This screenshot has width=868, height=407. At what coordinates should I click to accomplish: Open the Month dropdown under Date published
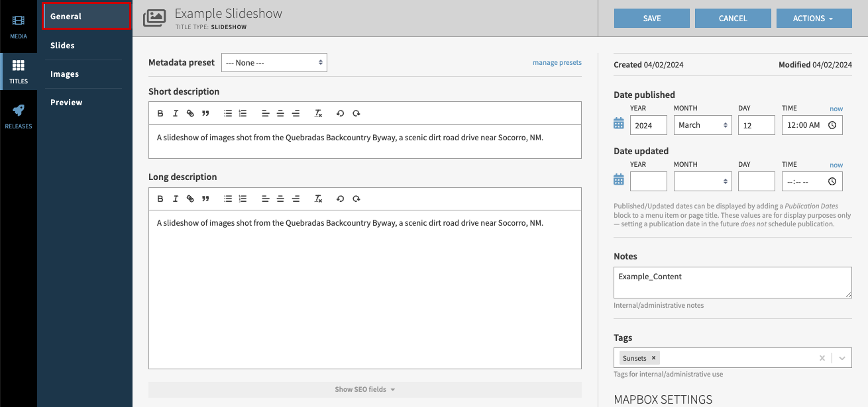coord(702,124)
